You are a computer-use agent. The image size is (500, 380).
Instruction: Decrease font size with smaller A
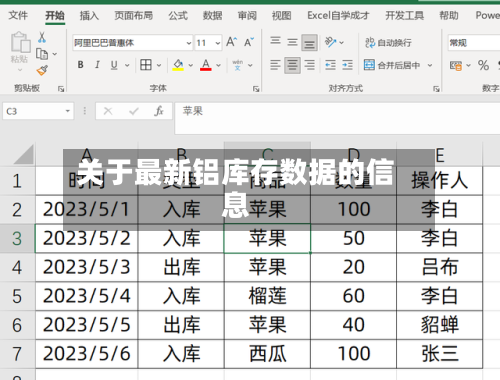pyautogui.click(x=249, y=42)
